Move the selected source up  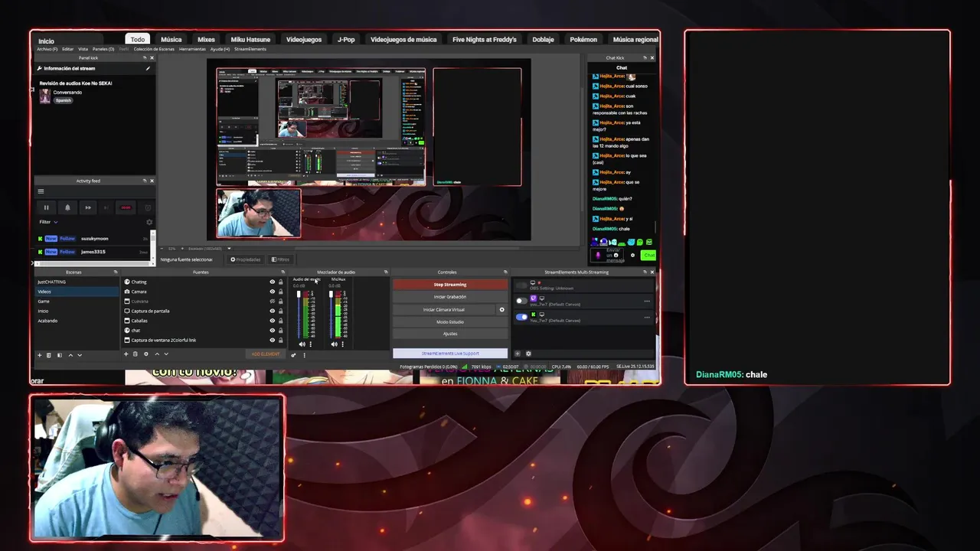click(157, 354)
